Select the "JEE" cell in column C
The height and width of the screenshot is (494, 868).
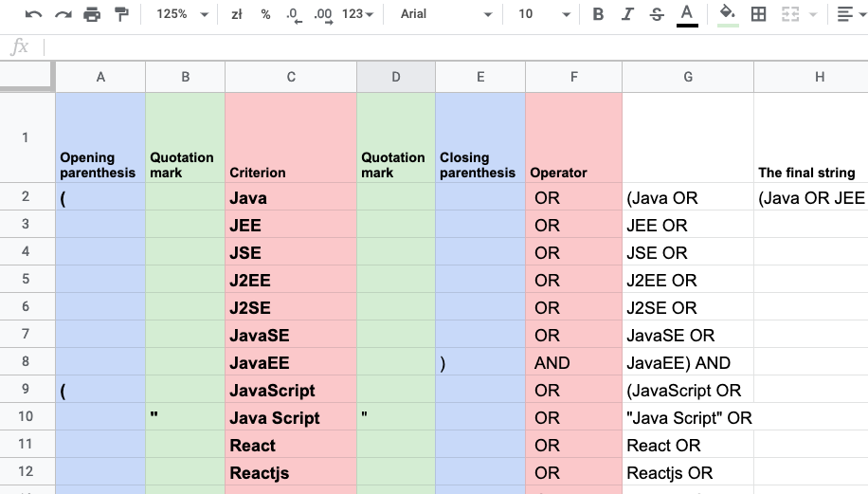pyautogui.click(x=291, y=225)
